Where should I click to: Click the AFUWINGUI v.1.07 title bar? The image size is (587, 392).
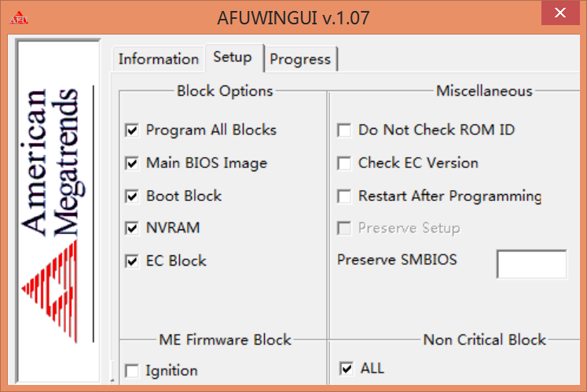(293, 16)
